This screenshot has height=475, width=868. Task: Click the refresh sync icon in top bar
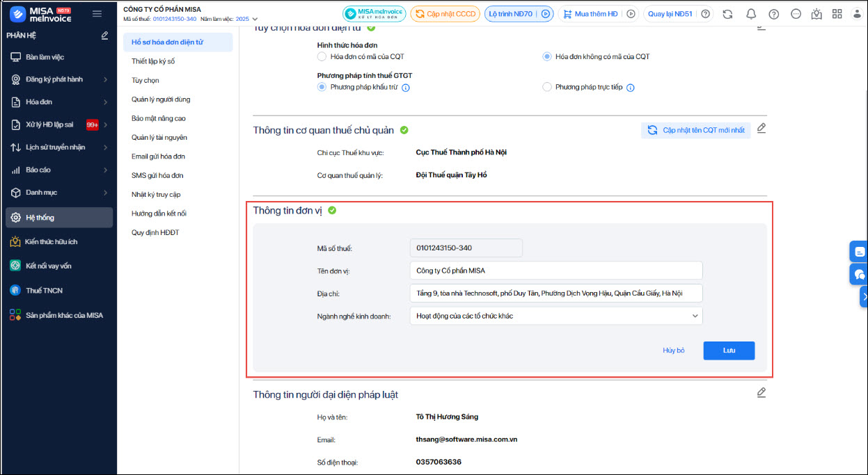click(x=727, y=14)
